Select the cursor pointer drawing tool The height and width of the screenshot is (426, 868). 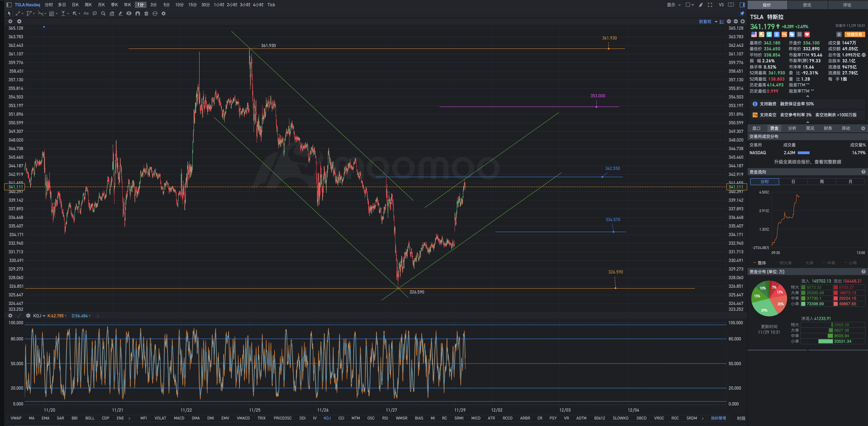coord(9,13)
